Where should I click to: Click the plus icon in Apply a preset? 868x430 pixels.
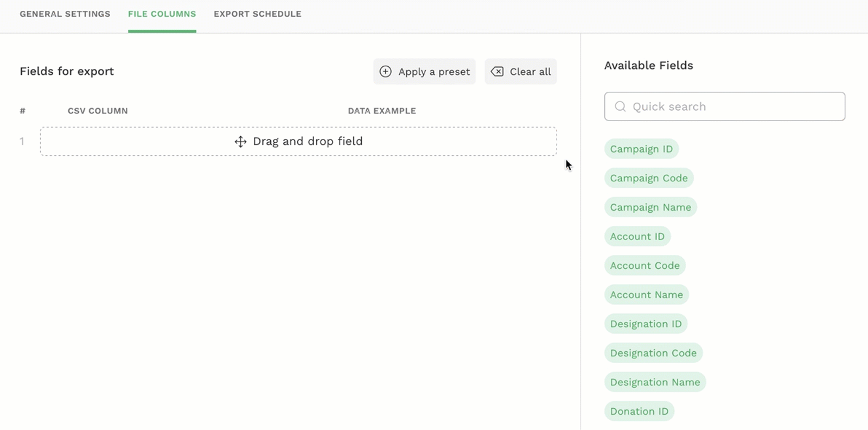point(385,72)
